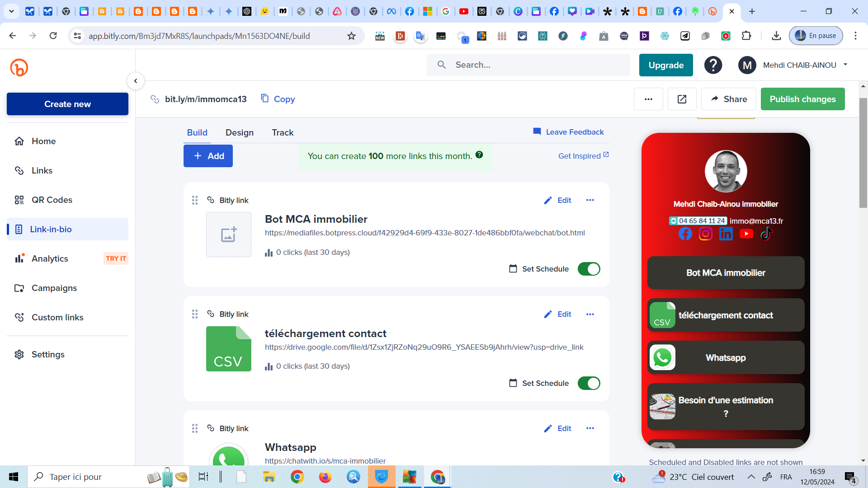Viewport: 868px width, 488px height.
Task: Edit the téléchargement contact link
Action: pyautogui.click(x=557, y=314)
